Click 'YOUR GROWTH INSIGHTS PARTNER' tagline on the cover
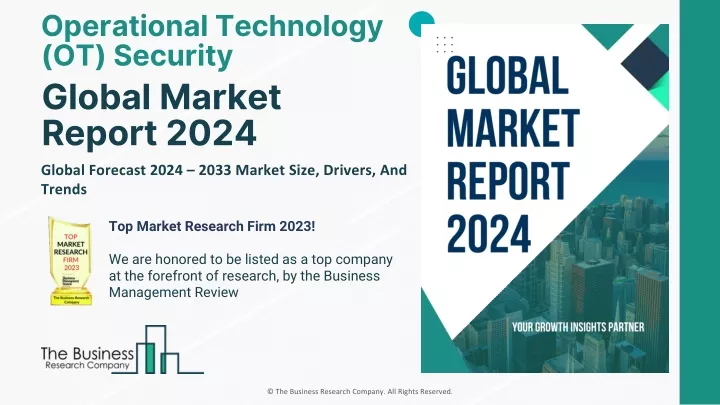 (578, 327)
